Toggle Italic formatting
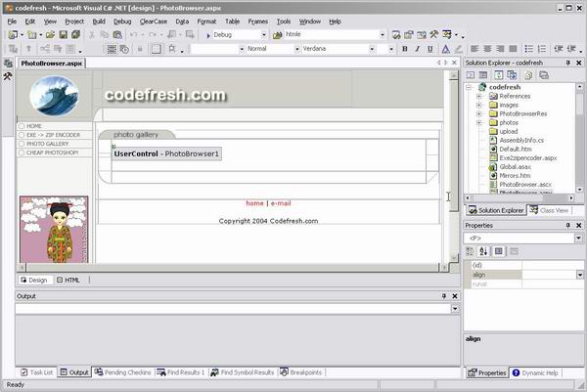 pos(418,49)
